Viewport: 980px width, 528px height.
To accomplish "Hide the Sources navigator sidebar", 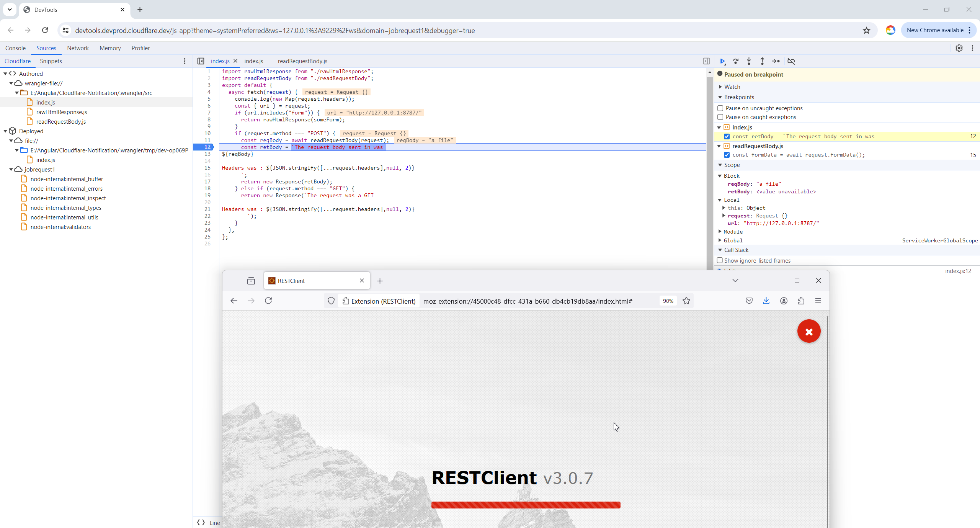I will pos(201,61).
